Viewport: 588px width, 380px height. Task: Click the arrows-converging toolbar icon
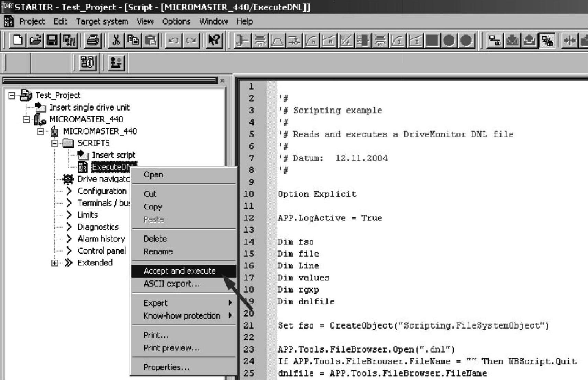569,41
